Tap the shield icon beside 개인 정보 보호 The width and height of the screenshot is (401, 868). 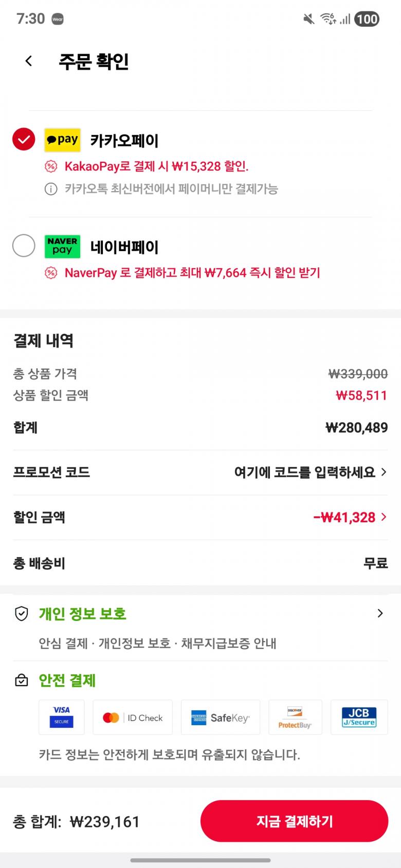(22, 613)
